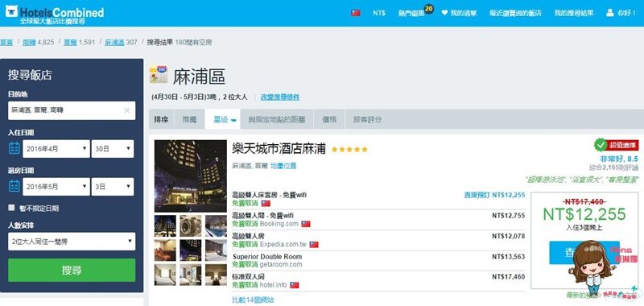
Task: Open the hot deals badge showing 20
Action: pos(429,9)
